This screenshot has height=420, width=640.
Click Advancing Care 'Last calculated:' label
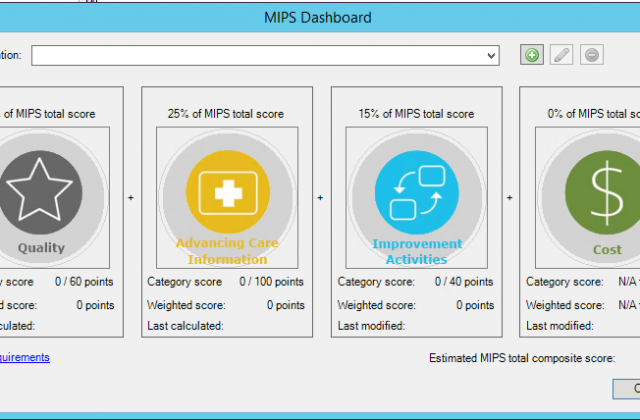click(x=185, y=326)
